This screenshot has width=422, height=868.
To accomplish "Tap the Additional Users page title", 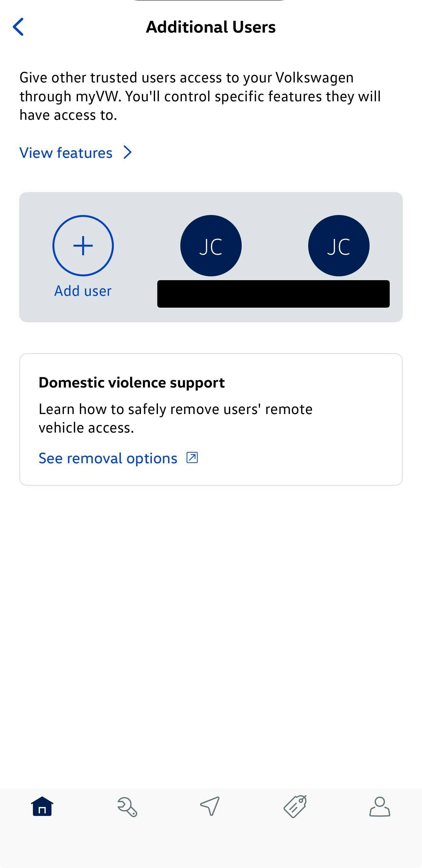I will pos(211,27).
